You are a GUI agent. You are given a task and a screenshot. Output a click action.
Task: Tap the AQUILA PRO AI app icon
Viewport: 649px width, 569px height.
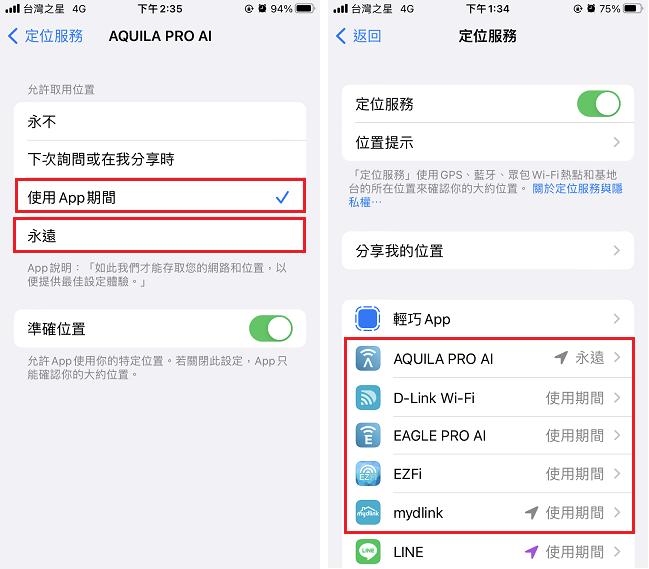click(368, 358)
